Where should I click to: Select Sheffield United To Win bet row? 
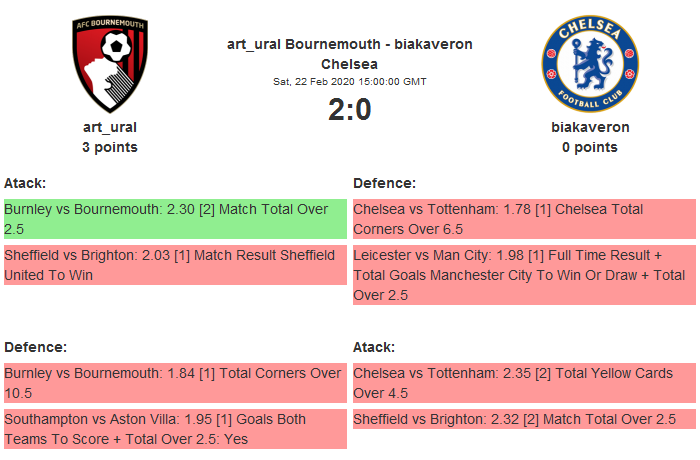pos(175,265)
